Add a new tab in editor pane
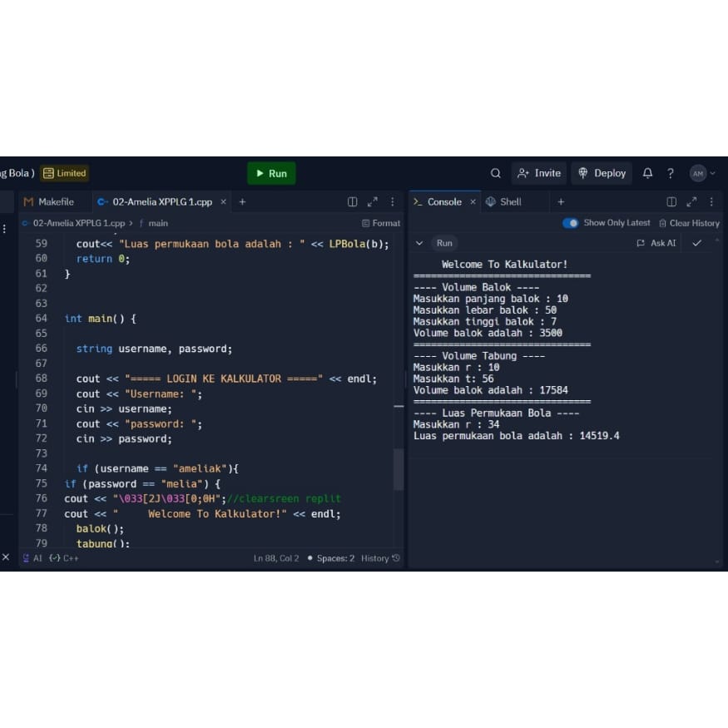The width and height of the screenshot is (728, 728). [242, 202]
